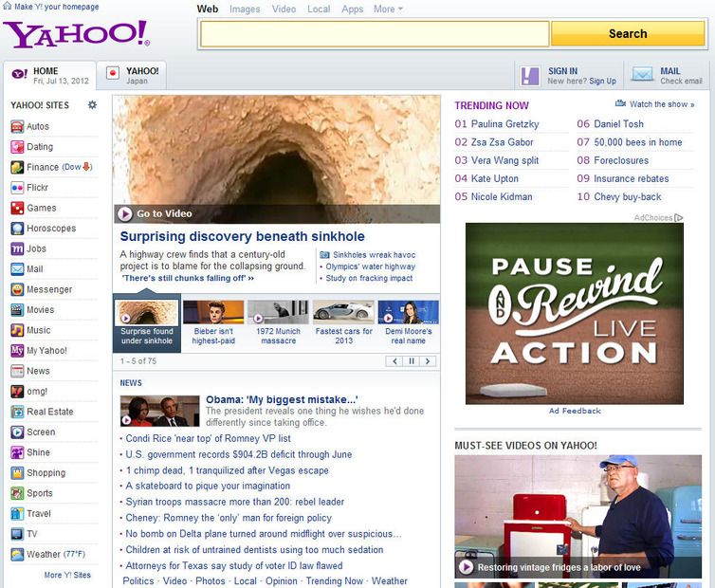Click Make Y! your homepage link

56,7
